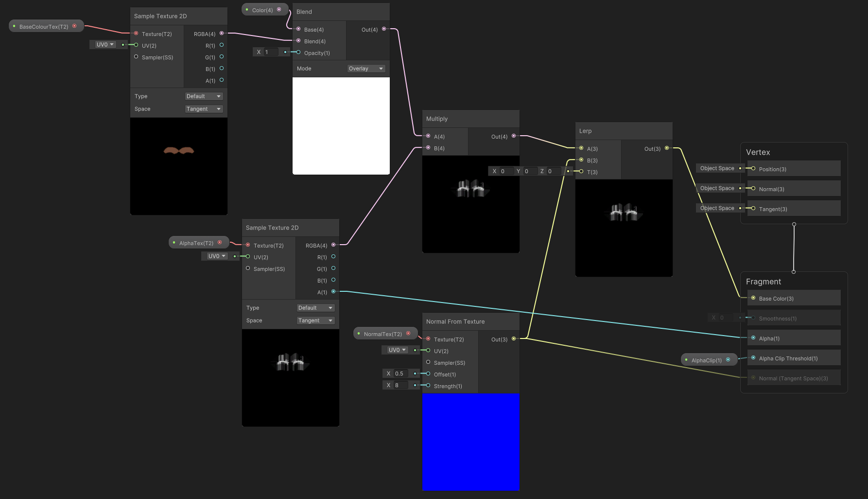
Task: Click the white Blend node preview
Action: point(341,126)
